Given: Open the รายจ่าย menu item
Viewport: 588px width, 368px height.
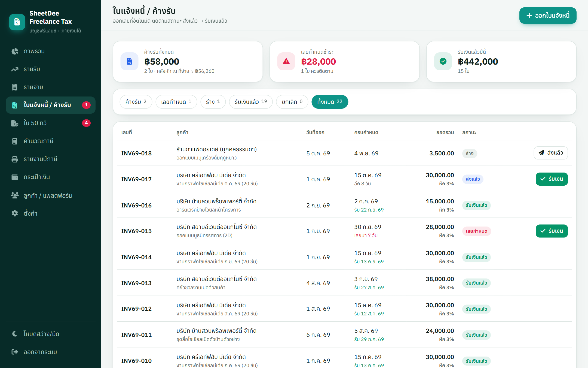Looking at the screenshot, I should pyautogui.click(x=51, y=87).
